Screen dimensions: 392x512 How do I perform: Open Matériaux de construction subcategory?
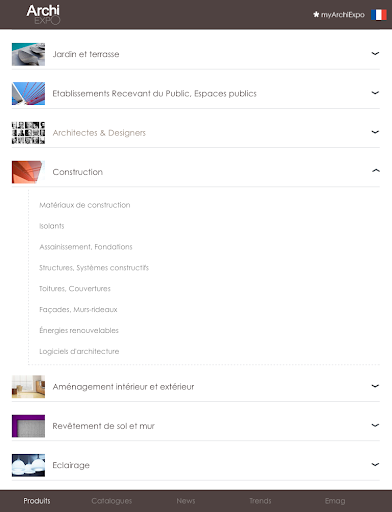(85, 205)
